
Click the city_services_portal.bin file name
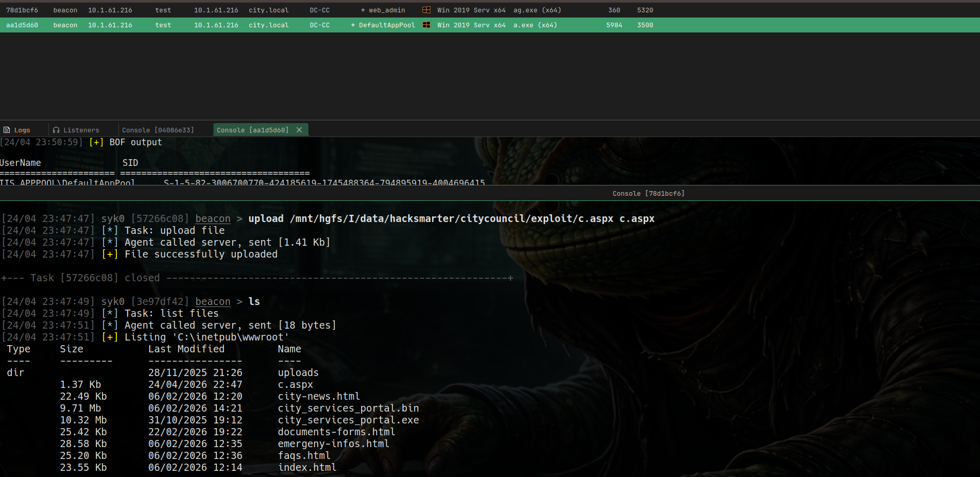[348, 408]
